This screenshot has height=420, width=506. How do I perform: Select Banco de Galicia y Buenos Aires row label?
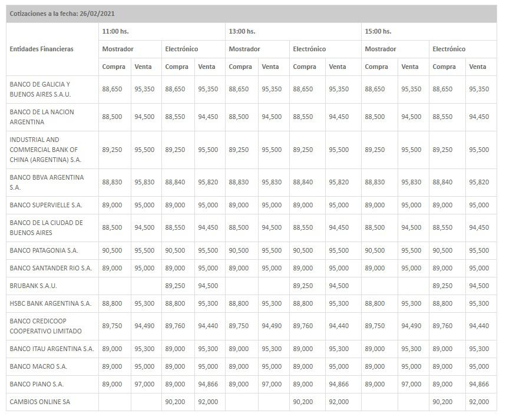point(40,90)
